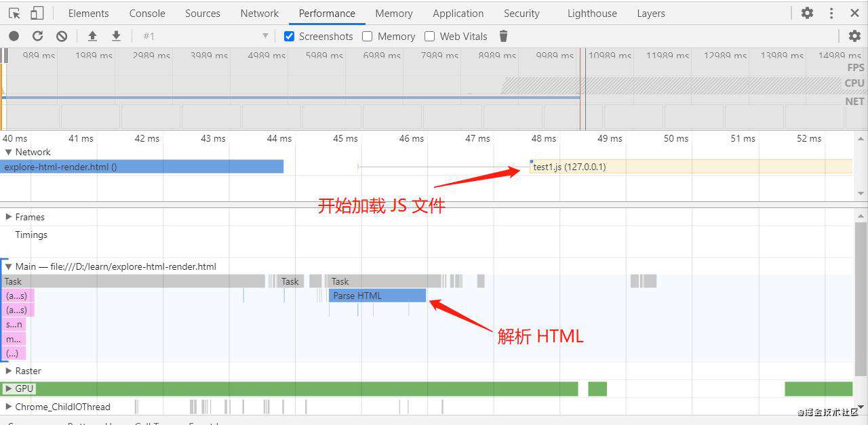Click the reload and profile icon
The height and width of the screenshot is (425, 868).
tap(38, 36)
